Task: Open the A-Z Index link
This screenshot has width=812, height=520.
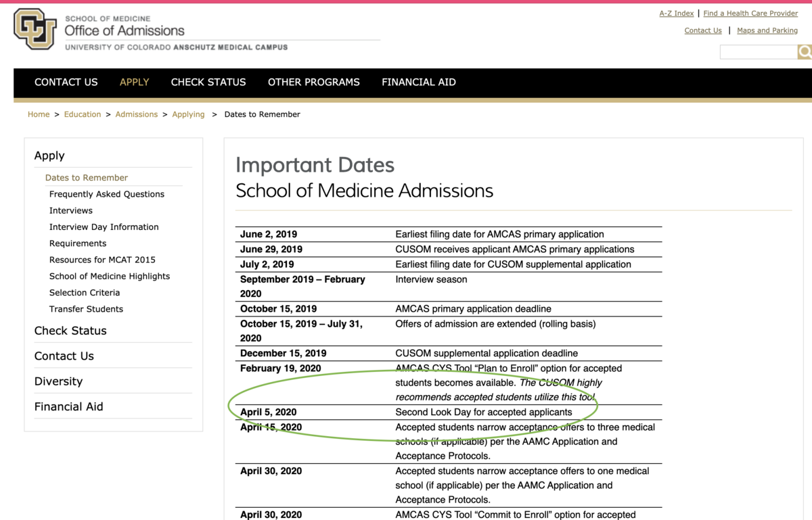Action: [676, 14]
